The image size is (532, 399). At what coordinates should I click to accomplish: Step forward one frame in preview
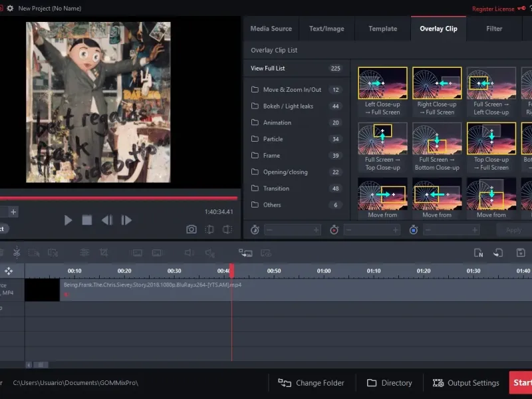coord(126,220)
